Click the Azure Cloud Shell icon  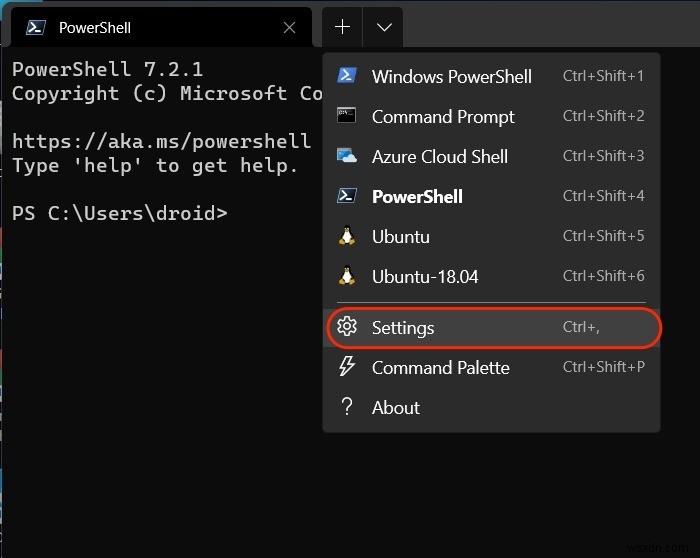coord(347,156)
